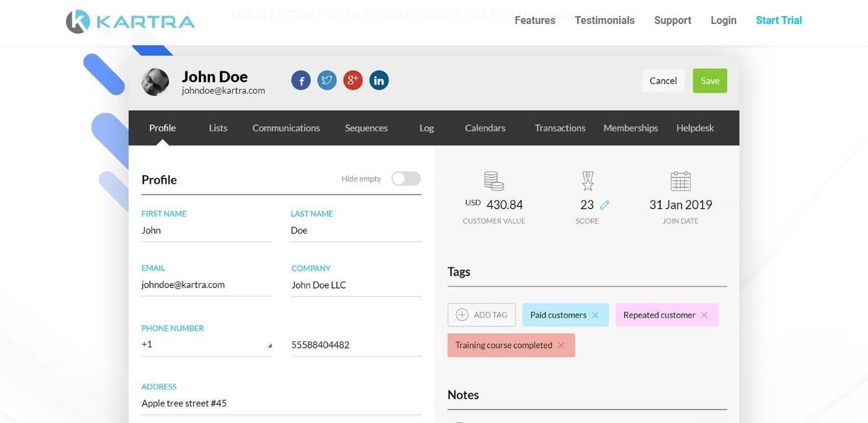Image resolution: width=868 pixels, height=423 pixels.
Task: Open John Doe's Twitter profile icon
Action: [327, 80]
